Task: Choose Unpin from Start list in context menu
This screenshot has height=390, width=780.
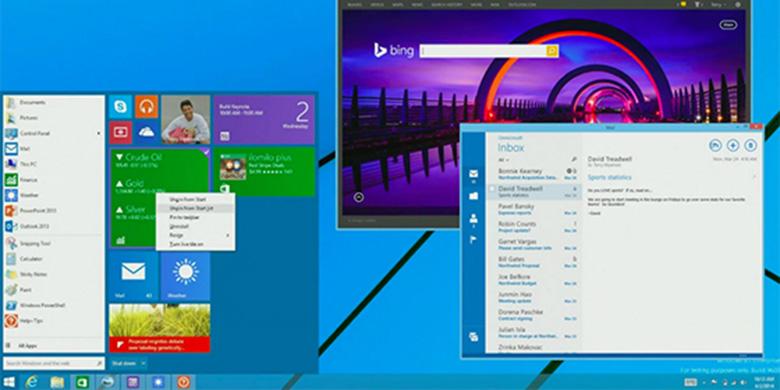Action: coord(195,208)
